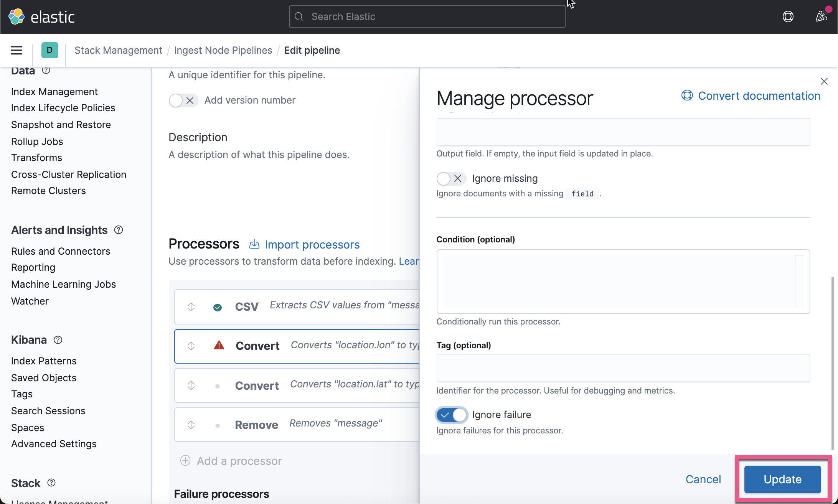
Task: Enable the Add version number toggle
Action: [183, 100]
